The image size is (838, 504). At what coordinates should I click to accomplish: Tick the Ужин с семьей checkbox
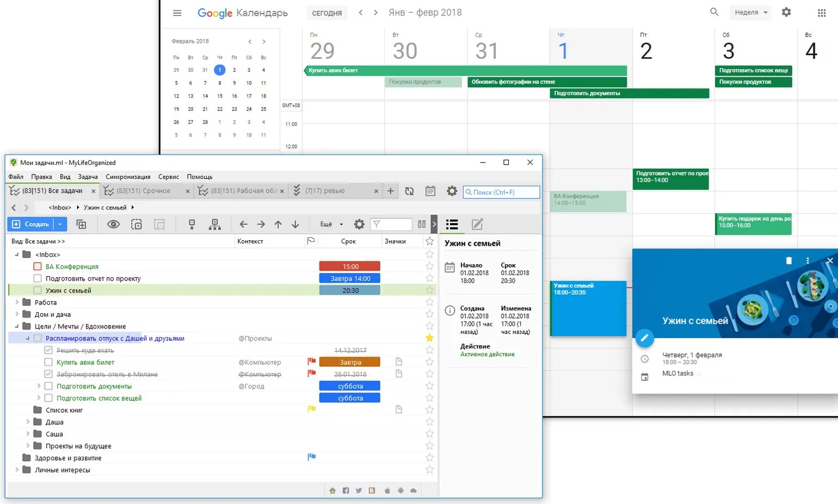pyautogui.click(x=38, y=290)
